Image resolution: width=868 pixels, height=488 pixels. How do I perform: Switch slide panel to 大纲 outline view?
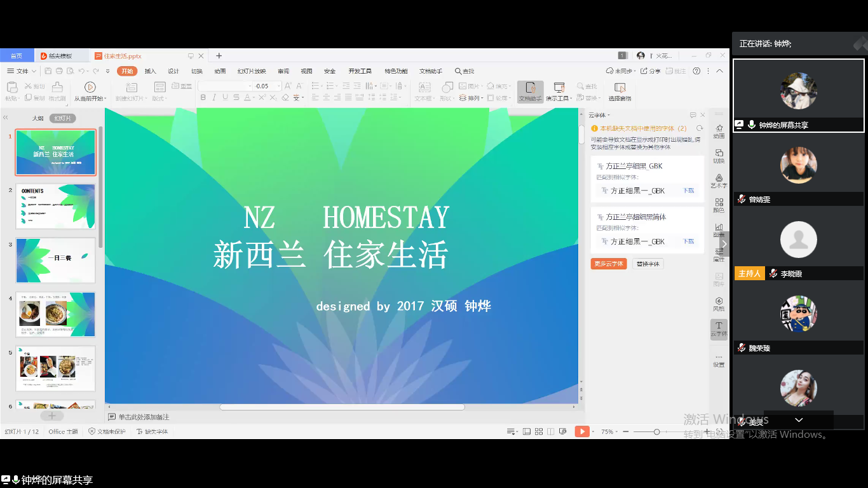click(x=38, y=118)
